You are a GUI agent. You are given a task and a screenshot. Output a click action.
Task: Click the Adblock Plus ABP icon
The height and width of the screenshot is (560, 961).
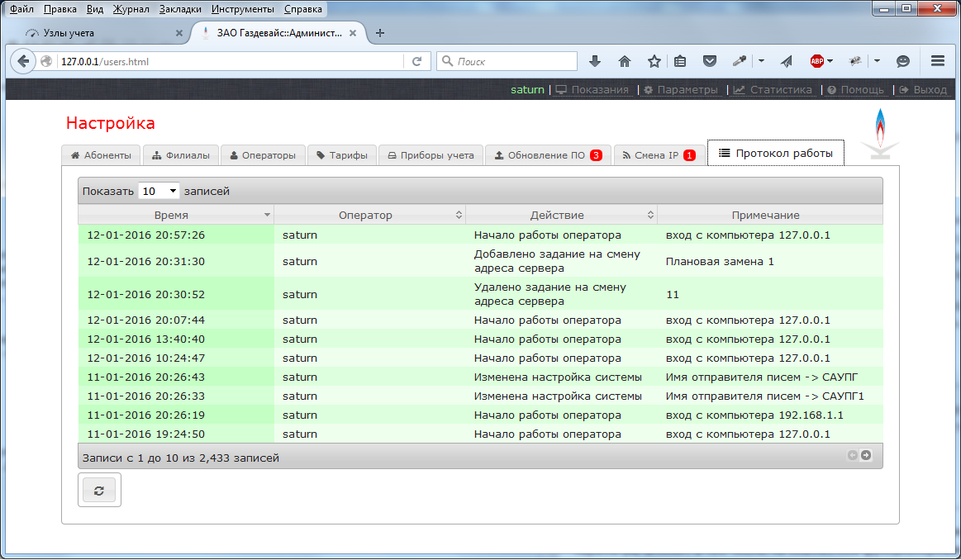click(x=816, y=61)
